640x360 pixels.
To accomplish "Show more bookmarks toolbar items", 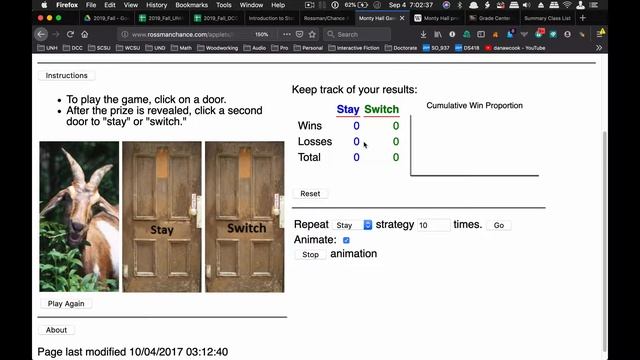I will (x=599, y=48).
